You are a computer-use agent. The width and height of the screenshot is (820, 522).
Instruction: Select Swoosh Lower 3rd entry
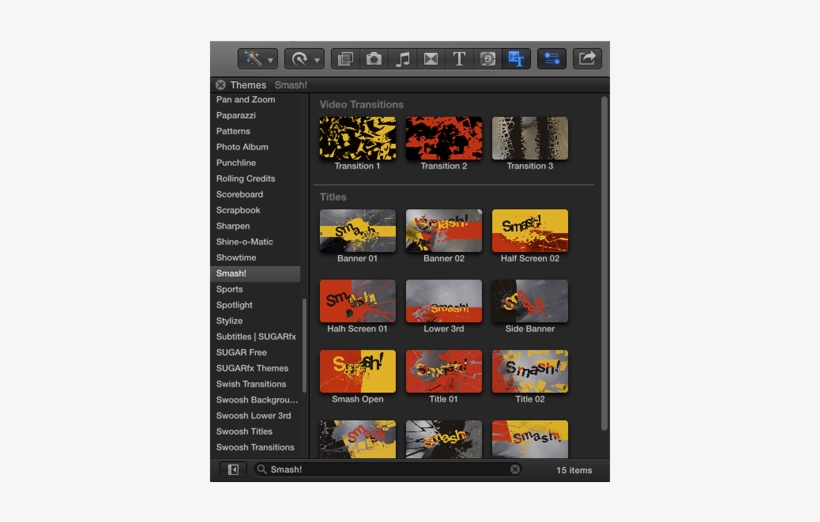[254, 416]
